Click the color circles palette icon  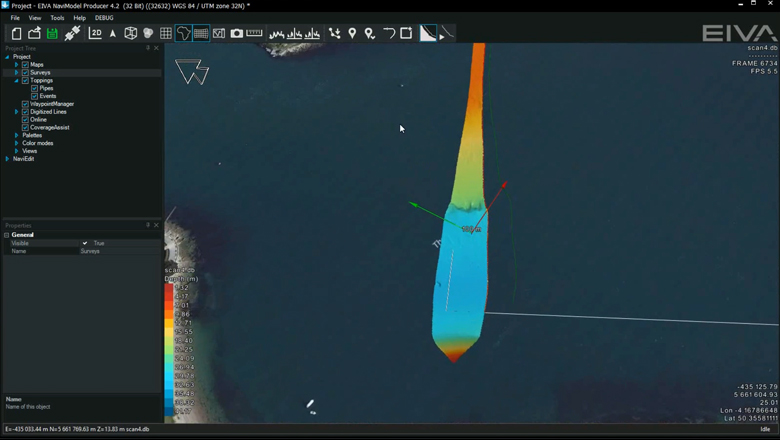tap(148, 33)
